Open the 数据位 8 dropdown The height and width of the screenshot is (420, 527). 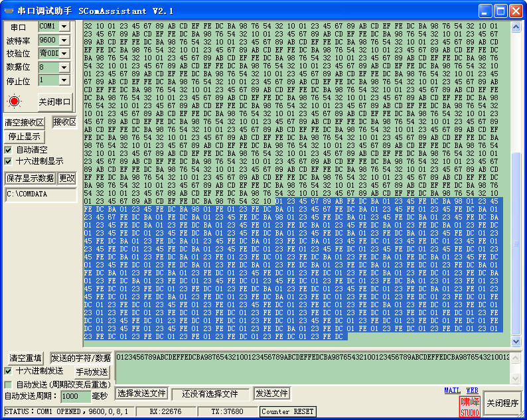point(64,67)
